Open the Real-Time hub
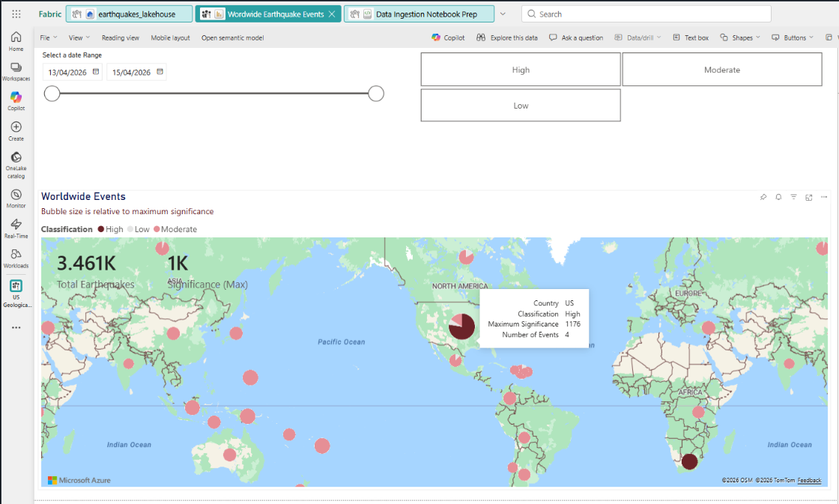This screenshot has width=839, height=504. (16, 228)
